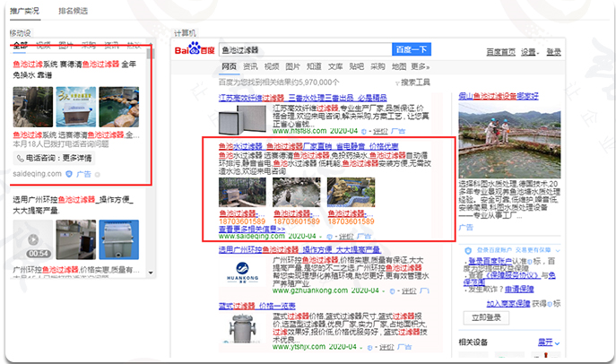Click the phone icon in 电话咨询 button
Viewport: 616px width, 364px height.
click(21, 159)
